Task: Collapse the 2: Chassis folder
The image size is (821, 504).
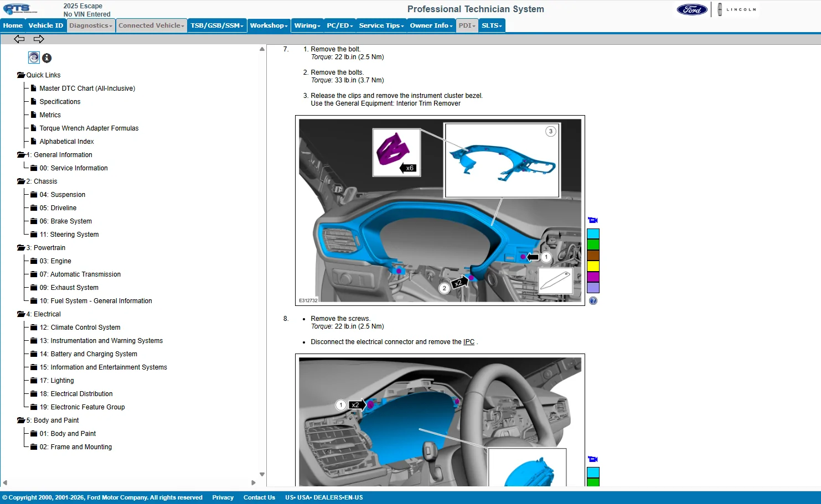Action: click(21, 181)
